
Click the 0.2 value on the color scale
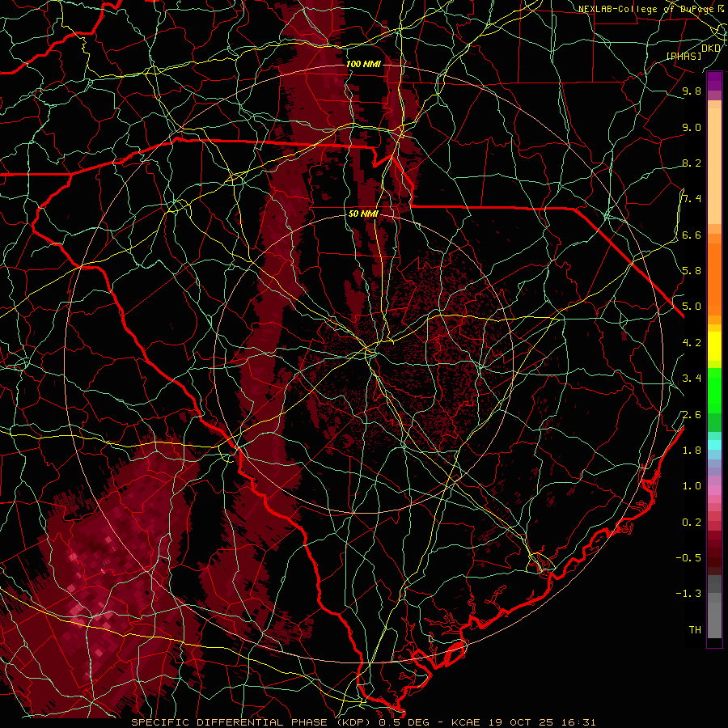point(692,522)
